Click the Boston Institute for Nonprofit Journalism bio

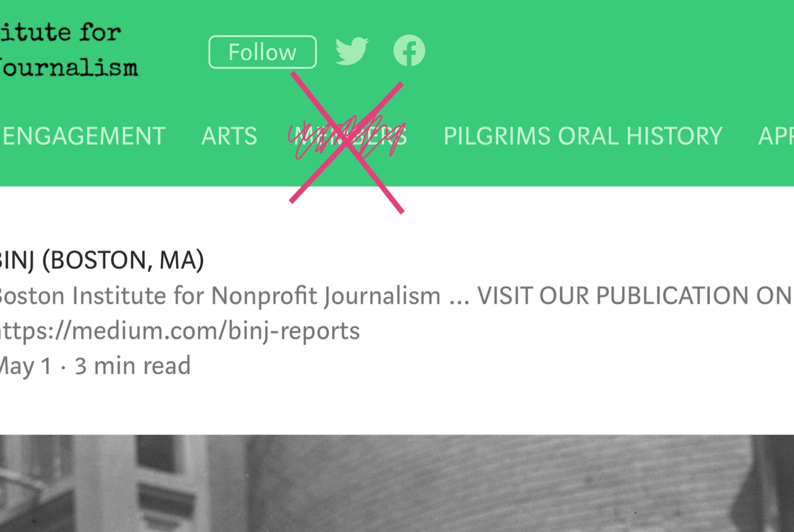[x=220, y=296]
